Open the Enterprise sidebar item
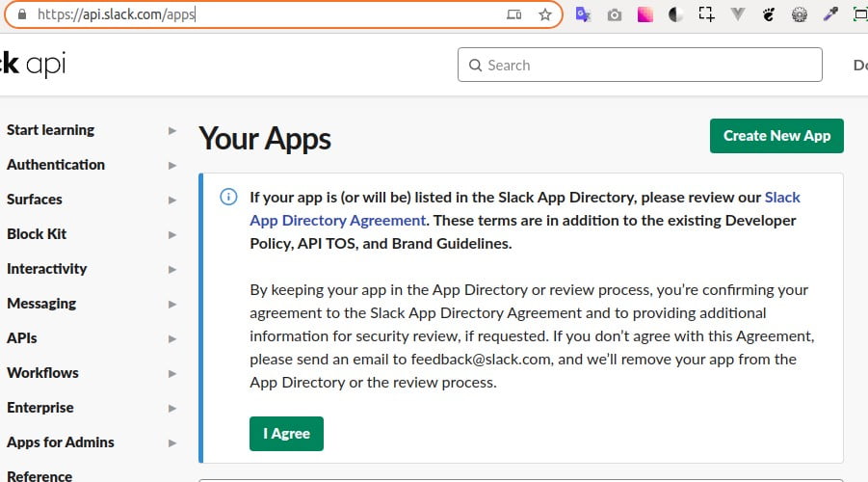Screen dimensions: 868x482 click(39, 408)
